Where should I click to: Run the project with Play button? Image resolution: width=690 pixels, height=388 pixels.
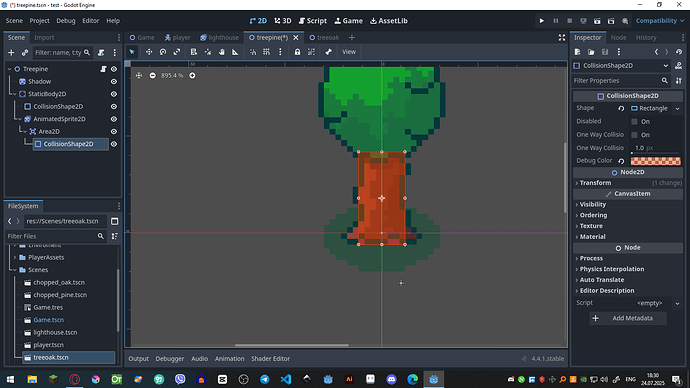(542, 21)
